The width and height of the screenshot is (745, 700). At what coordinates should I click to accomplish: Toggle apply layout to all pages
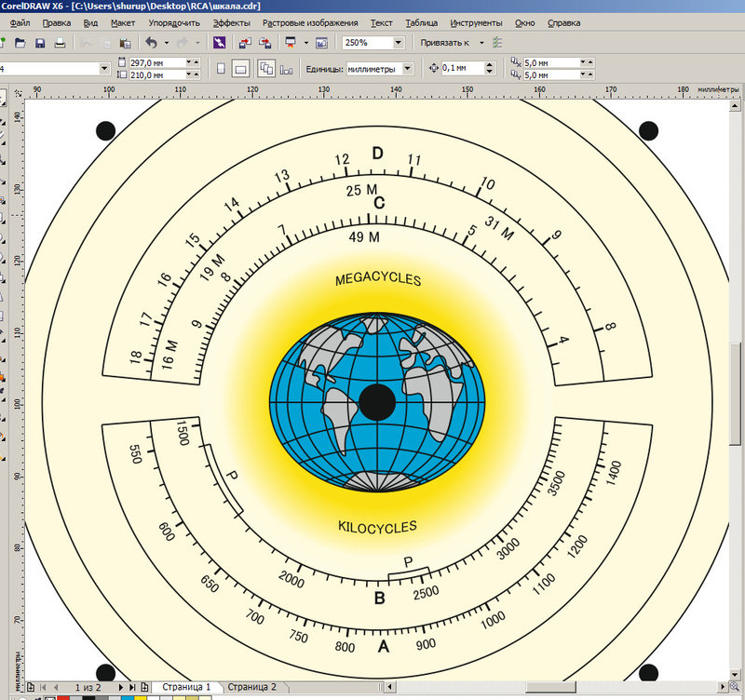tap(266, 69)
